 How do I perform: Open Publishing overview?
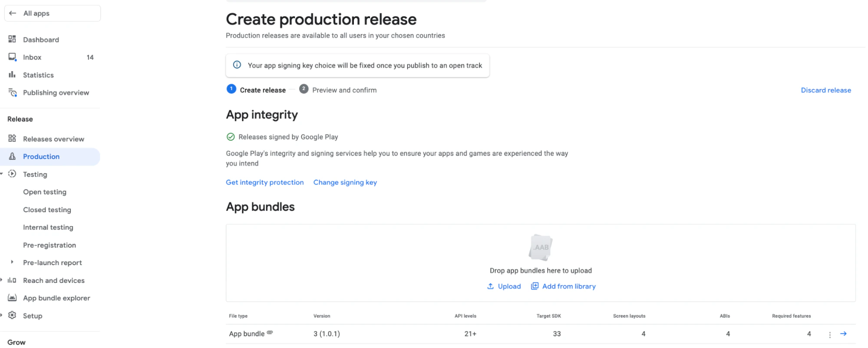(x=56, y=92)
